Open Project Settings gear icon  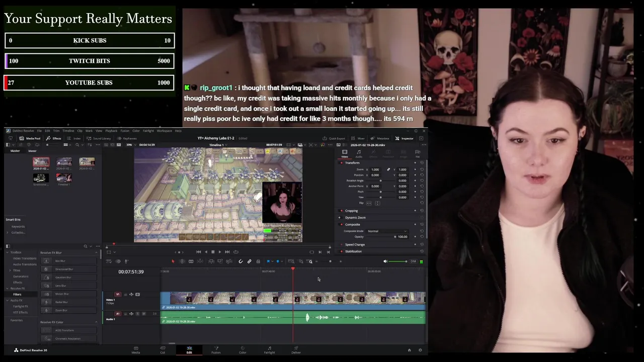pos(420,350)
